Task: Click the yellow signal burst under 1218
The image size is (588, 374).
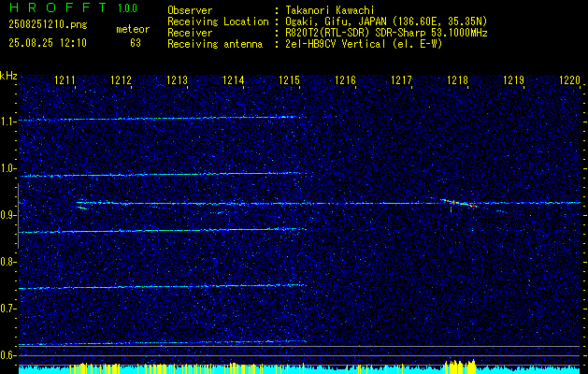Action: [x=459, y=367]
